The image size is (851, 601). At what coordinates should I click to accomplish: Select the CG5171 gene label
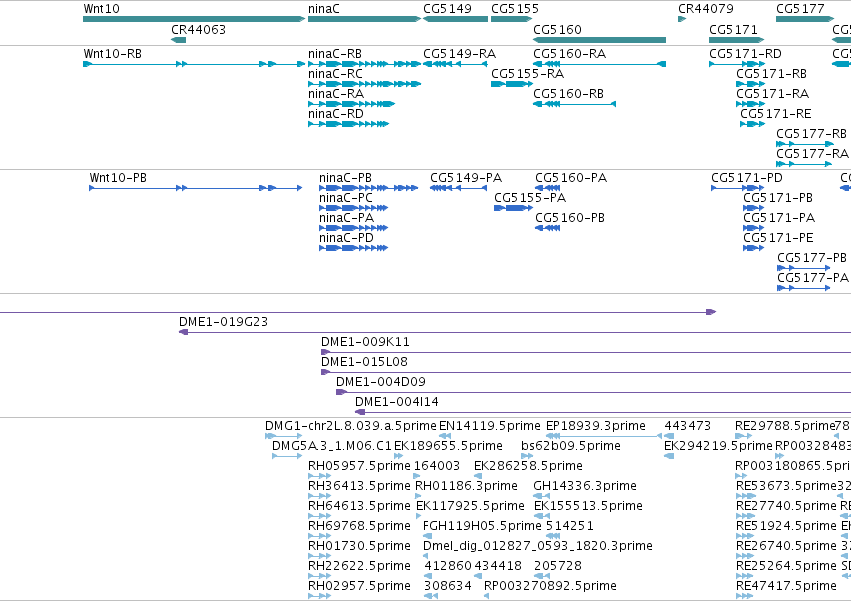[733, 29]
